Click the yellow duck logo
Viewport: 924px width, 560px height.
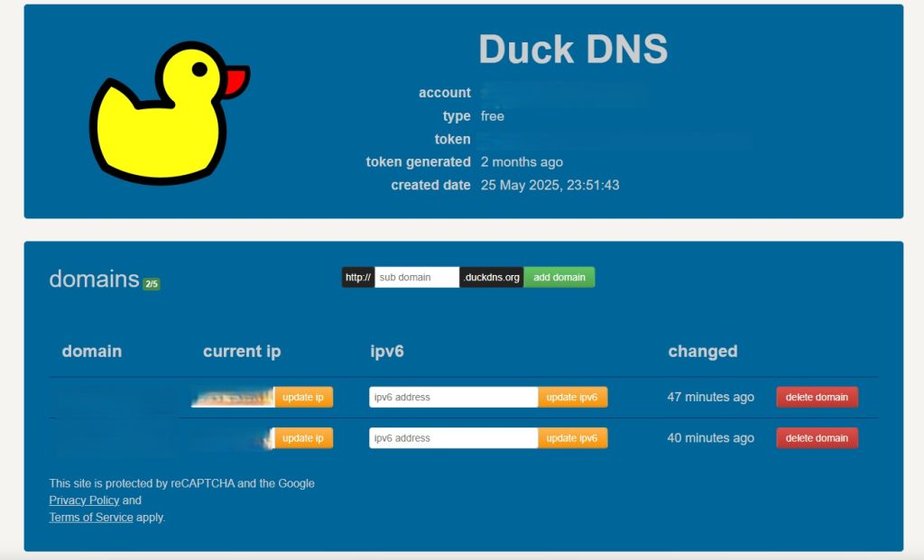tap(170, 113)
